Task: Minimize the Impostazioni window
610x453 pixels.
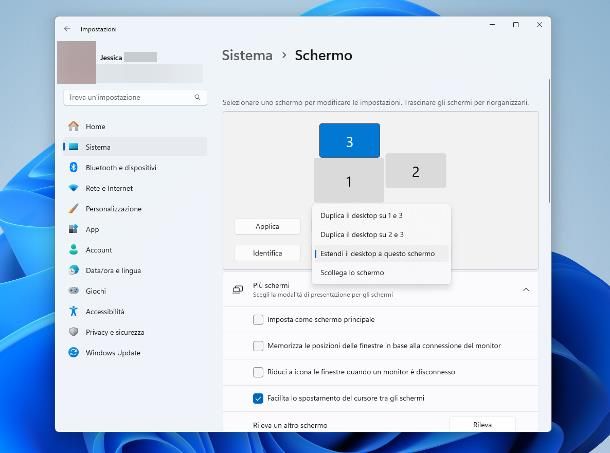Action: click(x=492, y=25)
